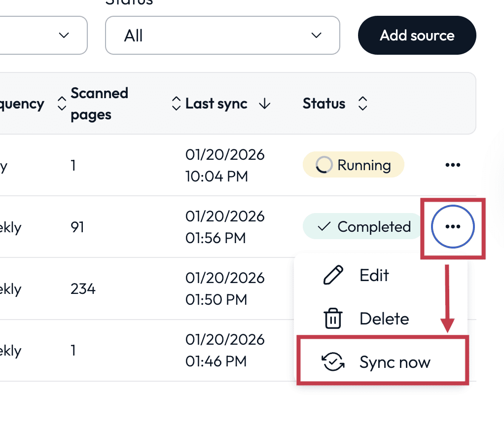Image resolution: width=504 pixels, height=431 pixels.
Task: Click the Completed status badge
Action: click(361, 226)
